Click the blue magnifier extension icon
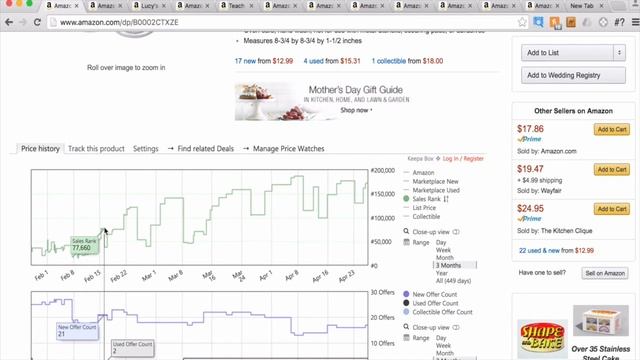Viewport: 640px width, 360px height. tap(538, 22)
